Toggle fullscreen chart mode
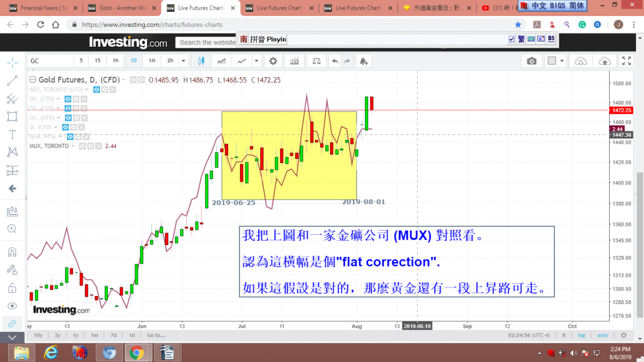644x362 pixels. tap(626, 61)
